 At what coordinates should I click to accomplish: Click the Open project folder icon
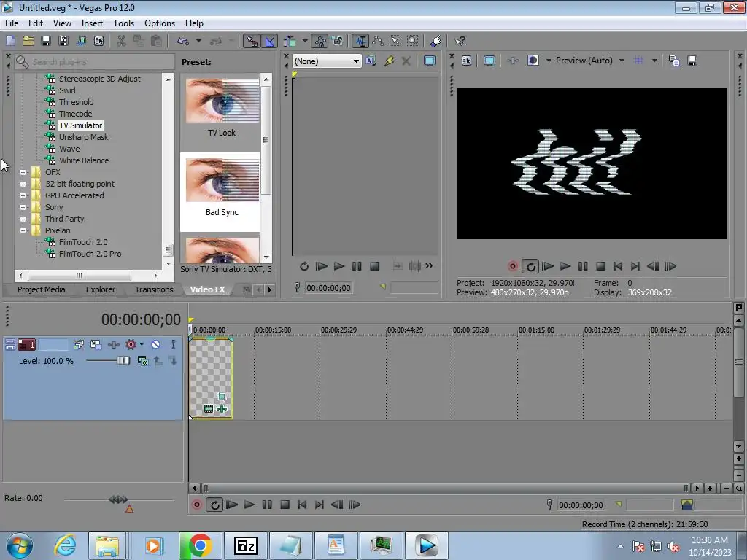pyautogui.click(x=28, y=41)
